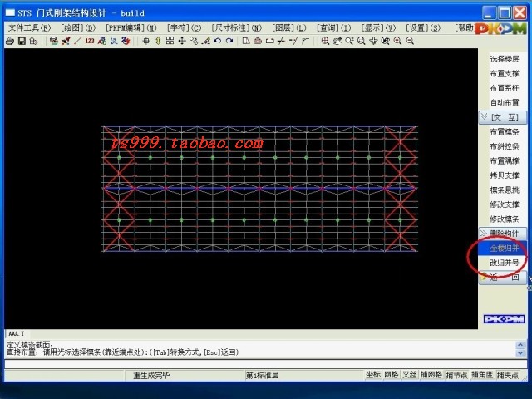Open the [字符](C) menu
Viewport: 532px width, 399px height.
click(x=185, y=27)
